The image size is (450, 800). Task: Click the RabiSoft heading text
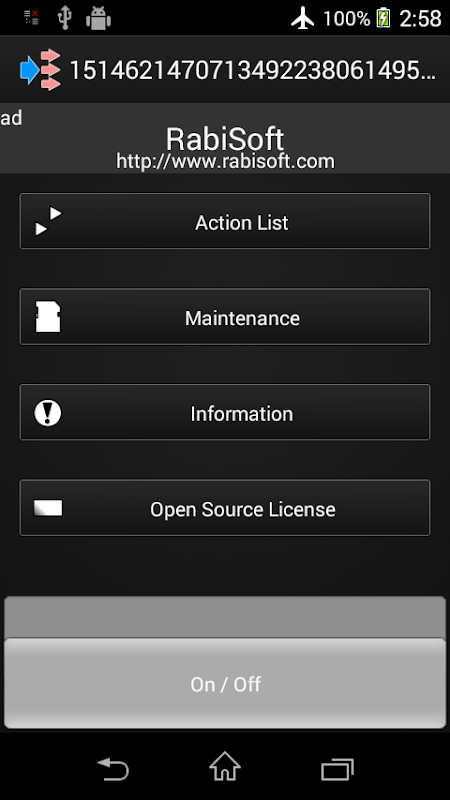pyautogui.click(x=225, y=138)
